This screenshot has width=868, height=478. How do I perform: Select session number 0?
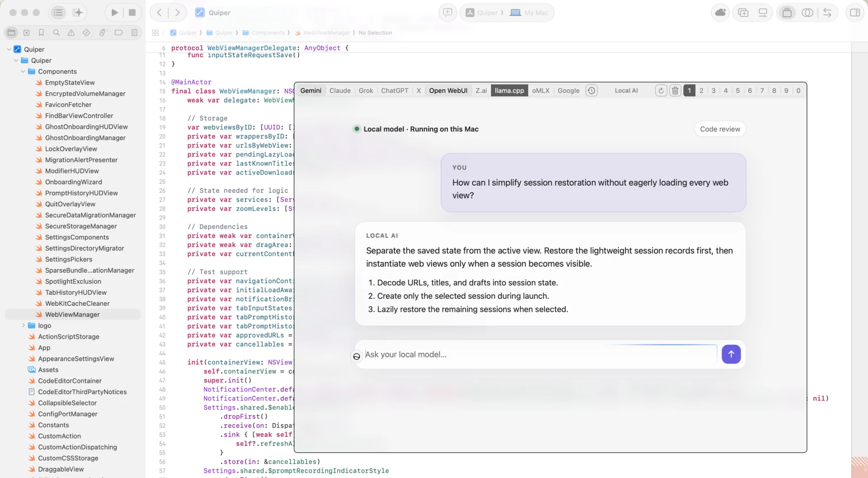tap(799, 91)
